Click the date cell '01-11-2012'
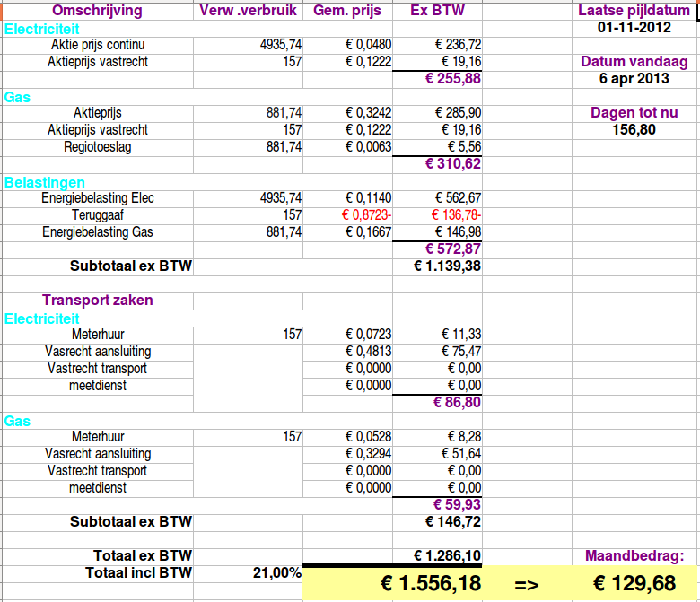The image size is (700, 602). click(x=634, y=28)
